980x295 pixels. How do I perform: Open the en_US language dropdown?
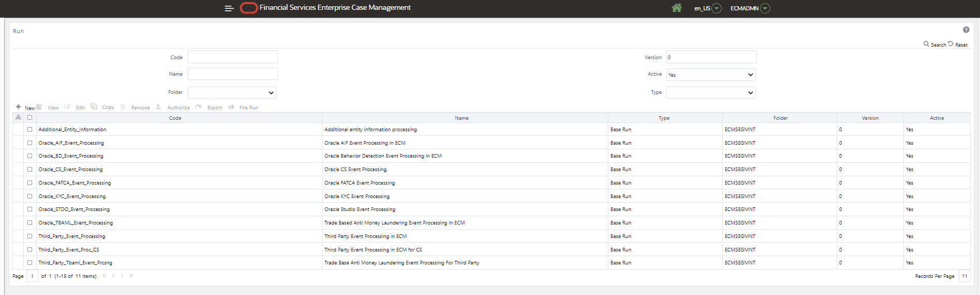(716, 8)
